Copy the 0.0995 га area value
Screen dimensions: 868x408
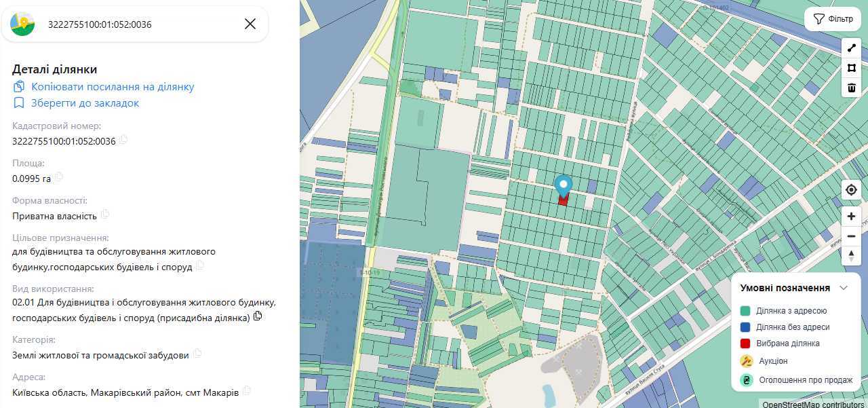[x=59, y=177]
